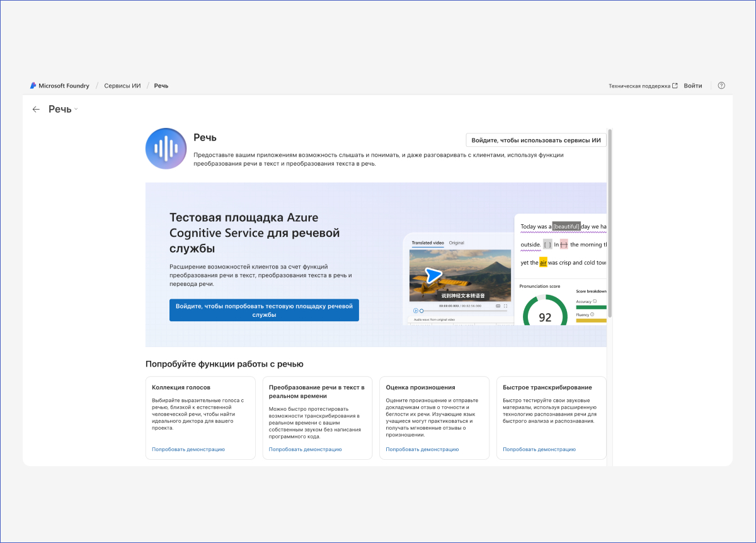
Task: Click the small play button under video
Action: coord(416,311)
